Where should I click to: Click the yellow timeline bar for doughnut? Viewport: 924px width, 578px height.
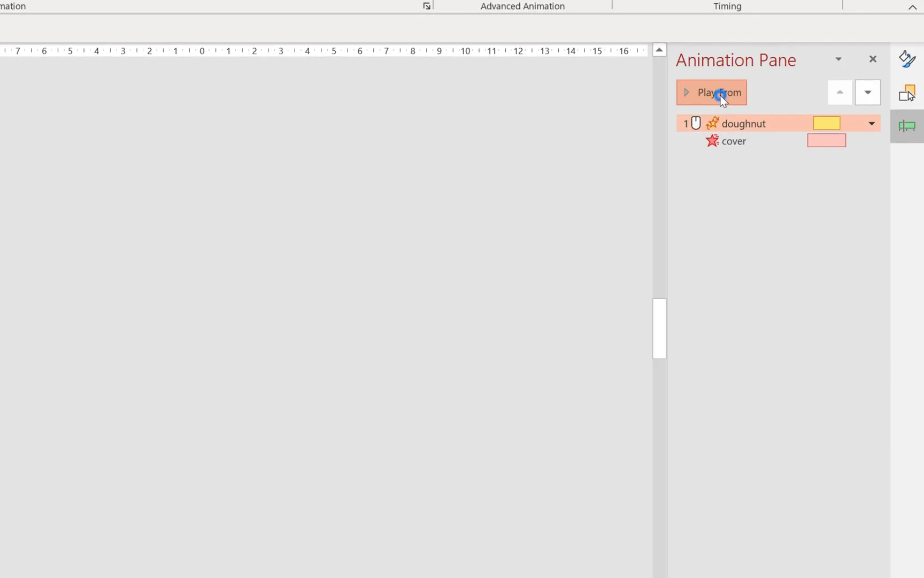(x=826, y=123)
